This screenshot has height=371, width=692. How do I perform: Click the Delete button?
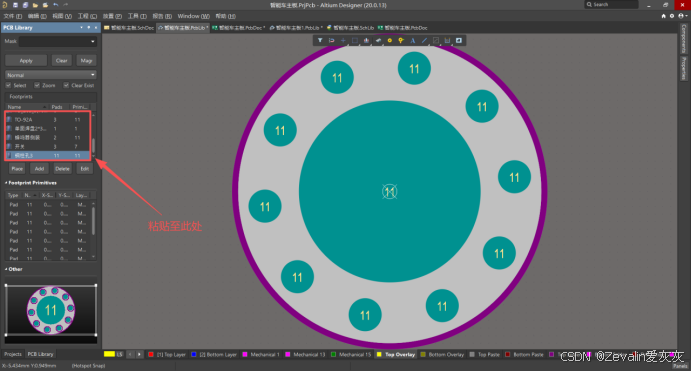62,169
